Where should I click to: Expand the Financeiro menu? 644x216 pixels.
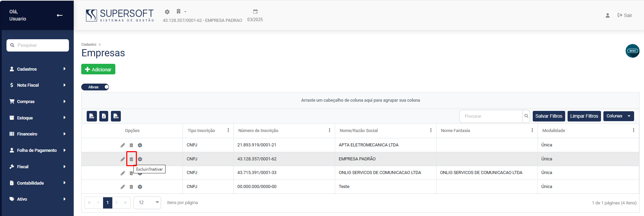click(38, 134)
